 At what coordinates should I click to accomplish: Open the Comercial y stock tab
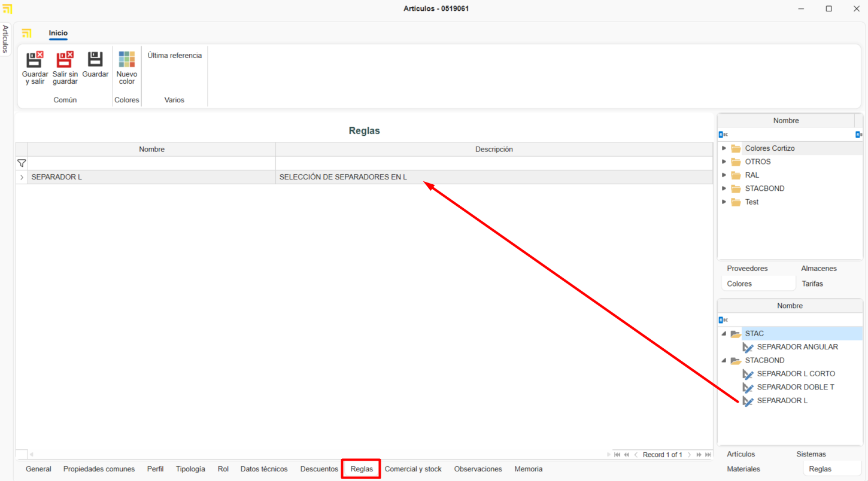(413, 469)
